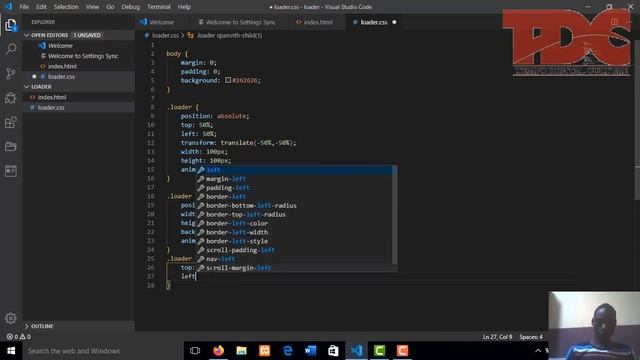Open the orange recorder taskbar icon
This screenshot has width=640, height=360.
pyautogui.click(x=402, y=351)
